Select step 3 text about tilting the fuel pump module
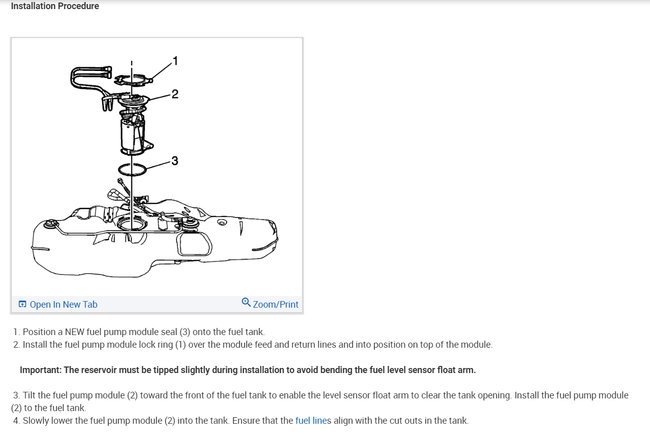The height and width of the screenshot is (442, 650). point(320,401)
